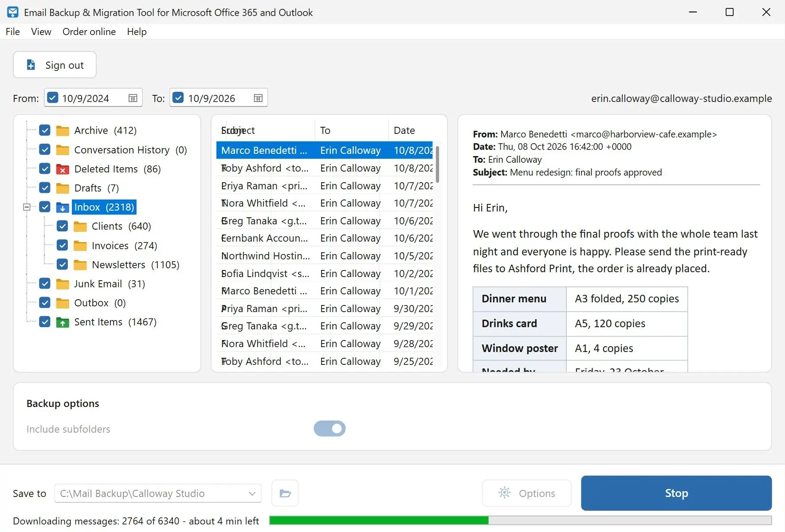The image size is (785, 532).
Task: Click the Drafts folder icon
Action: [x=63, y=188]
